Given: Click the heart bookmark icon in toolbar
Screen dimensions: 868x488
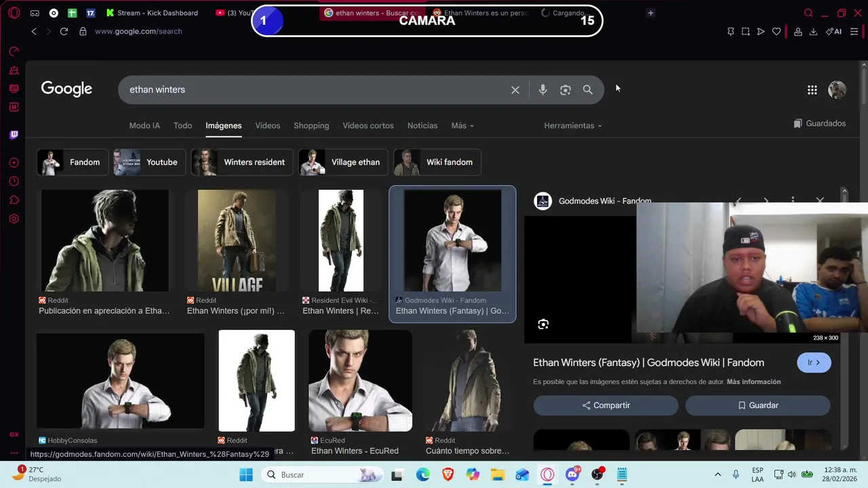Looking at the screenshot, I should click(x=776, y=31).
